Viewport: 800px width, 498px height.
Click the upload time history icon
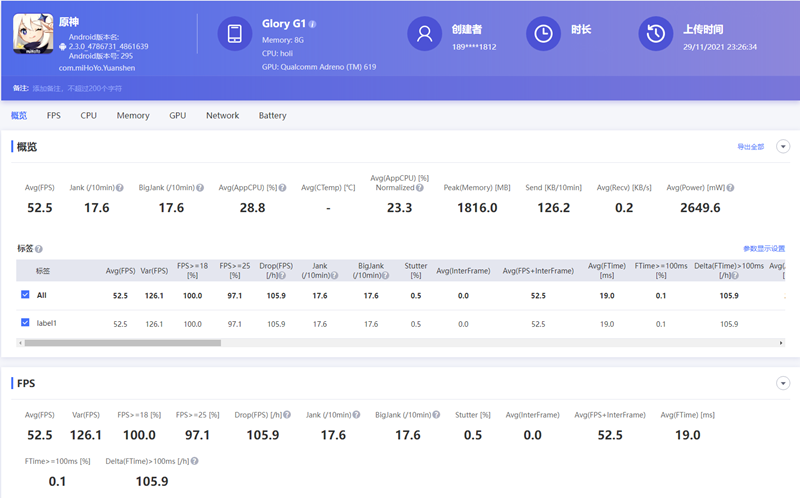(x=655, y=33)
